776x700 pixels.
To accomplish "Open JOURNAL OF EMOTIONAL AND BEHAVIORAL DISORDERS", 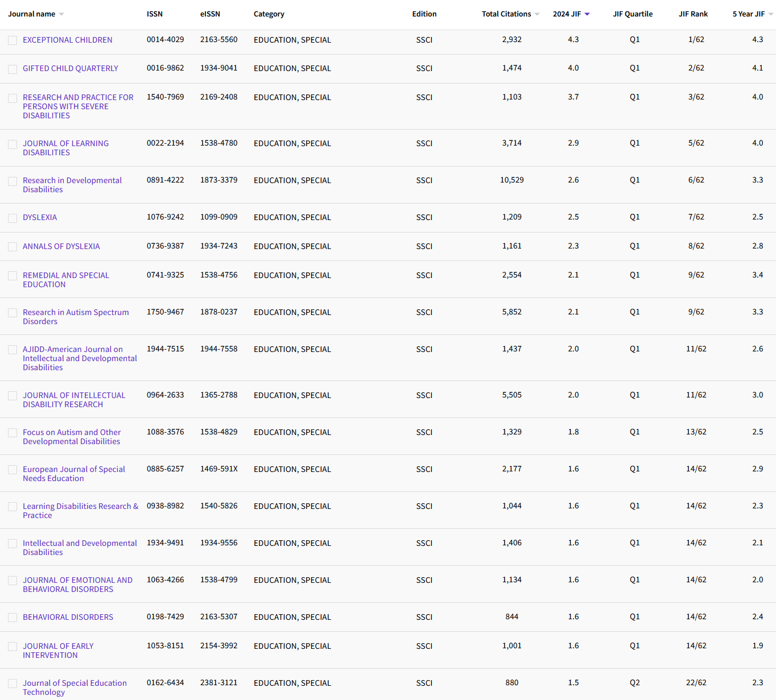I will 77,585.
